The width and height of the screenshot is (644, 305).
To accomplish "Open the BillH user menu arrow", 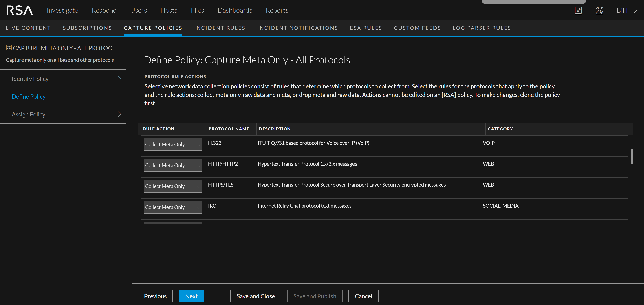I will pos(635,10).
